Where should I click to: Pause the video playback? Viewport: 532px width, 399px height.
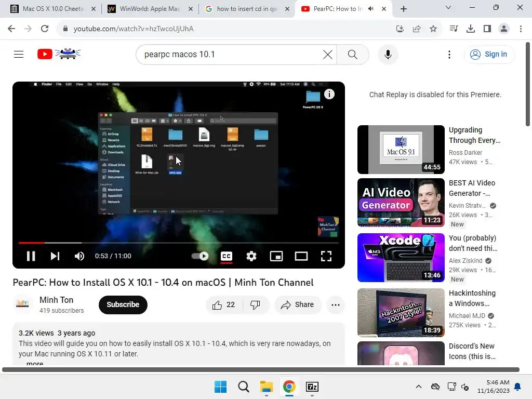(x=31, y=256)
